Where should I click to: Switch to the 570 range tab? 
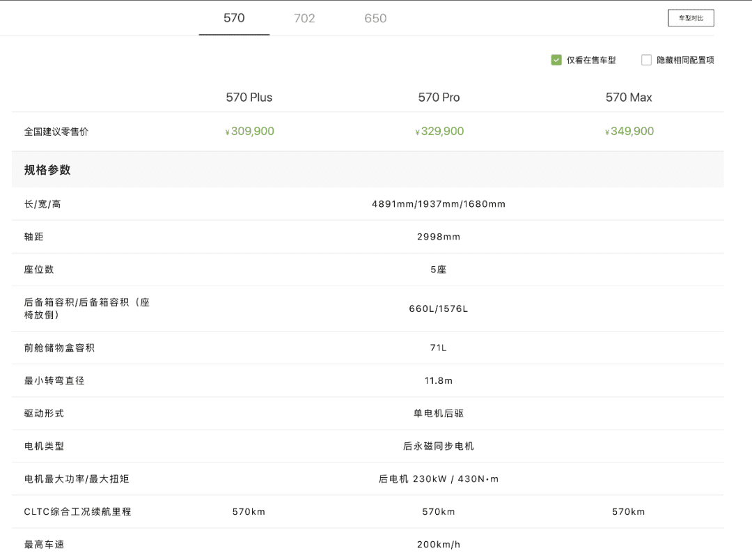click(x=234, y=18)
